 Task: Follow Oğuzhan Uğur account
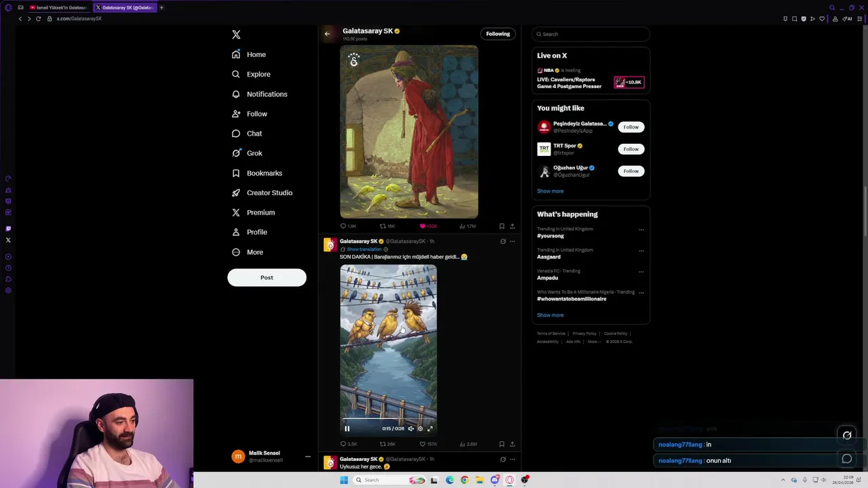tap(631, 171)
